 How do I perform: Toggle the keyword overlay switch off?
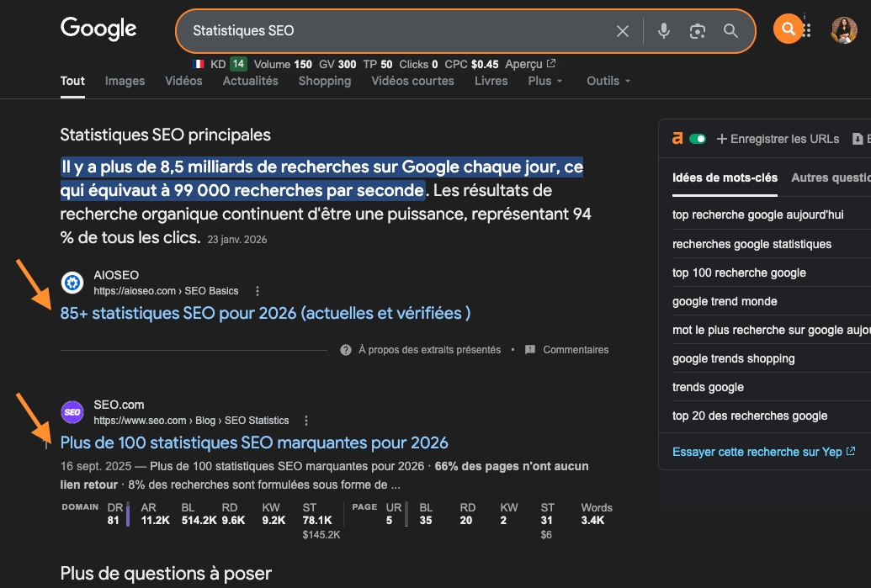[x=699, y=138]
